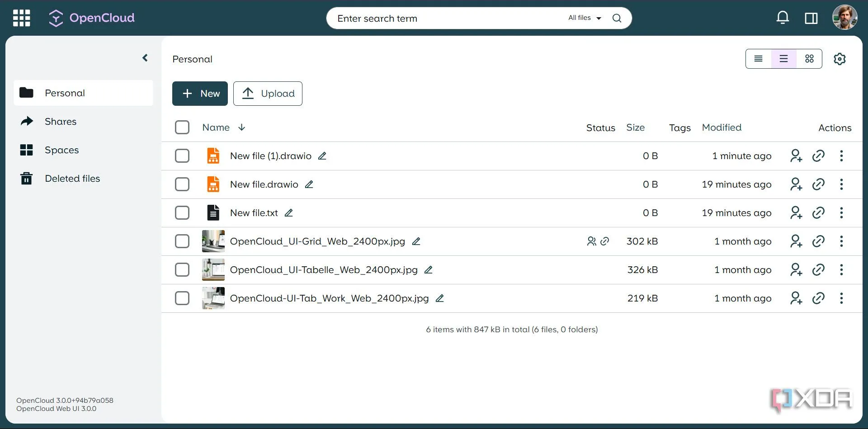Copy link for New file (1).drawio
The width and height of the screenshot is (868, 429).
coord(818,156)
